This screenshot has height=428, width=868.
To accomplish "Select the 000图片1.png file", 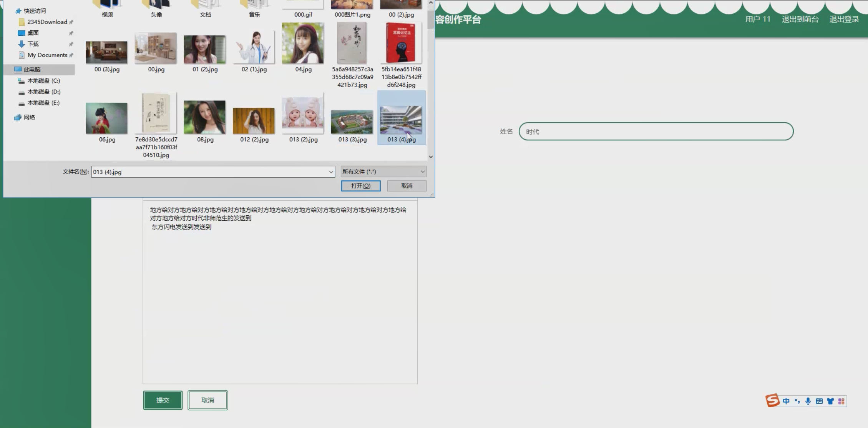I will (352, 9).
